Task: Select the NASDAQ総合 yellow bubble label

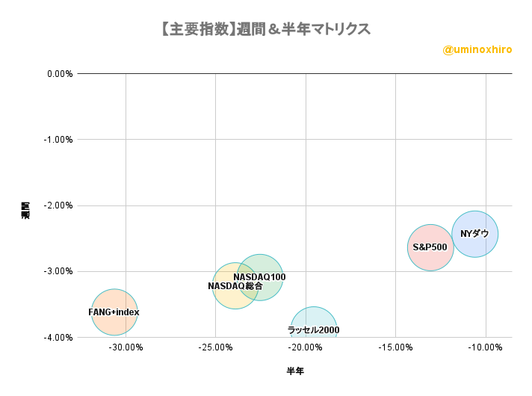Action: pyautogui.click(x=235, y=286)
